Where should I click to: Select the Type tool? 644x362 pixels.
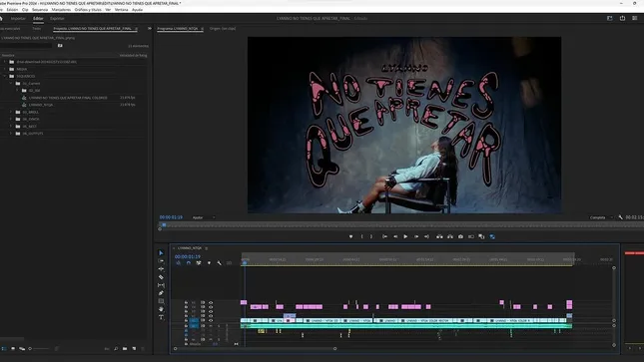[161, 317]
